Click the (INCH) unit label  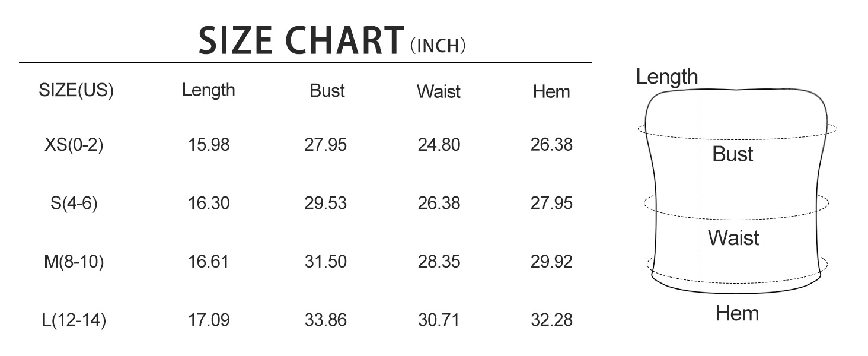tap(438, 46)
